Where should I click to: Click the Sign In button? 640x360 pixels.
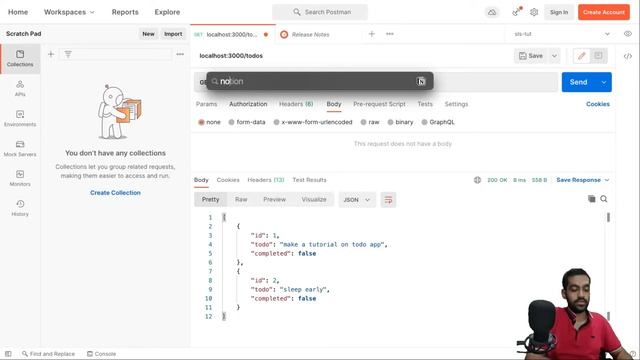pos(559,12)
